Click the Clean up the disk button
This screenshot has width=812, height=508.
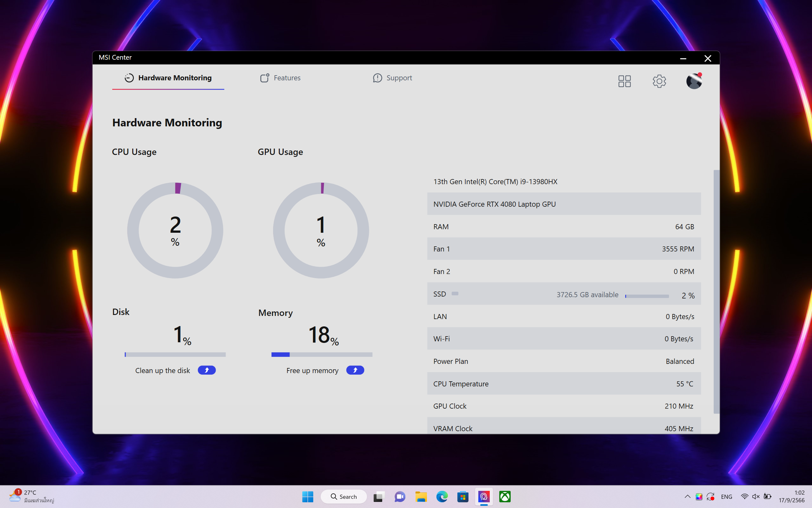[207, 370]
